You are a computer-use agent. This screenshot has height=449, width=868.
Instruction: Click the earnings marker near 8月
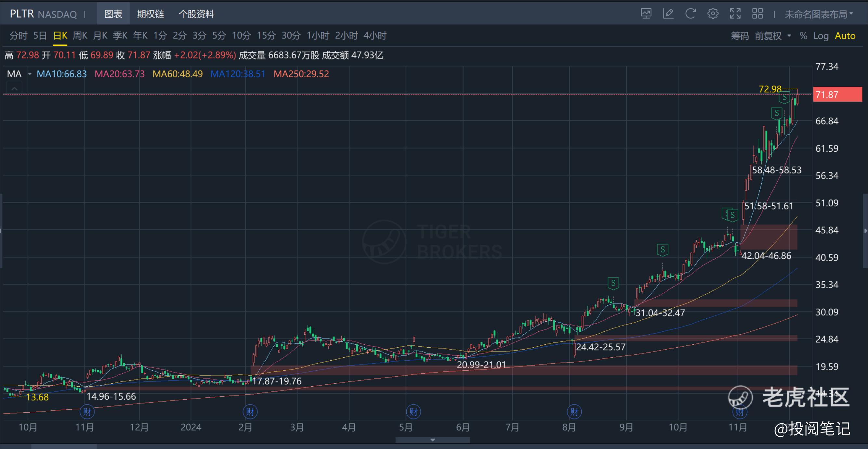[x=574, y=412]
